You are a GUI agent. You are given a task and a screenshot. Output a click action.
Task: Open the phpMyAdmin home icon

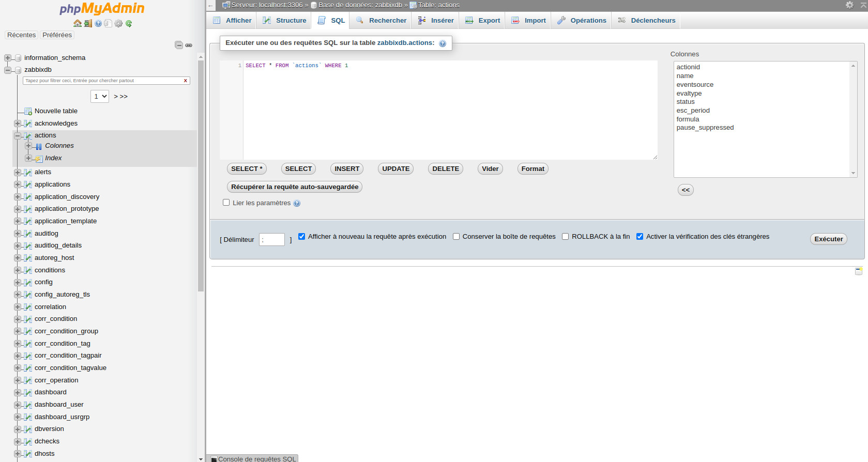coord(78,23)
